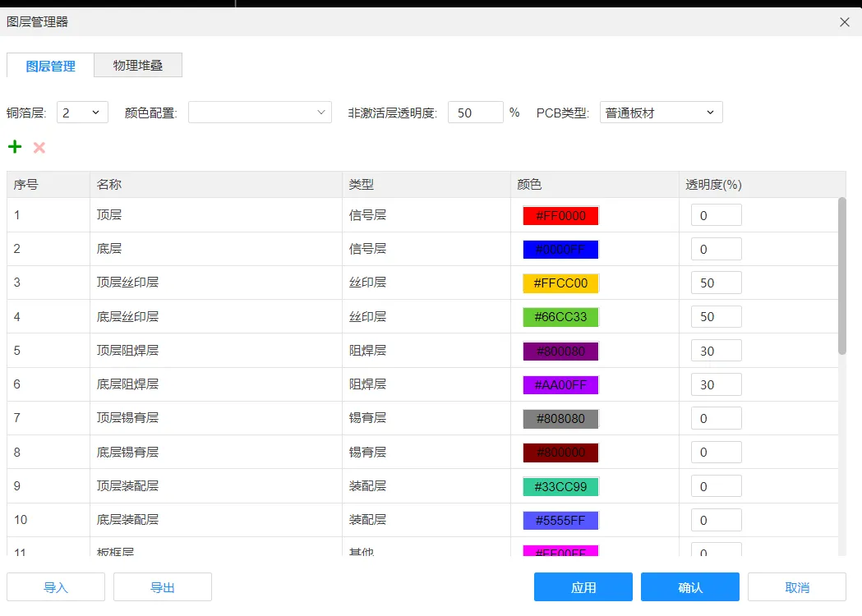Click the red delete layer X icon
This screenshot has height=616, width=862.
point(39,148)
